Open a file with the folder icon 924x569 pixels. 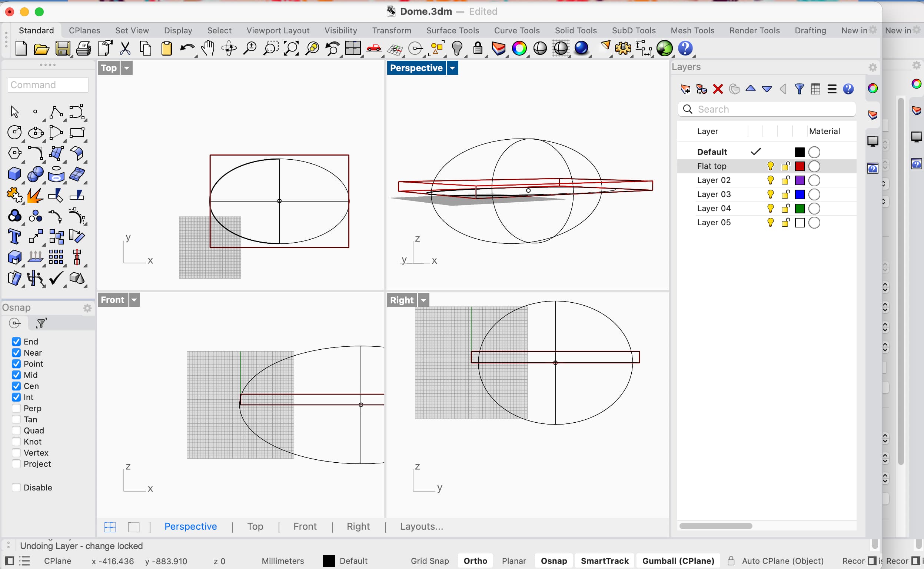click(x=41, y=48)
